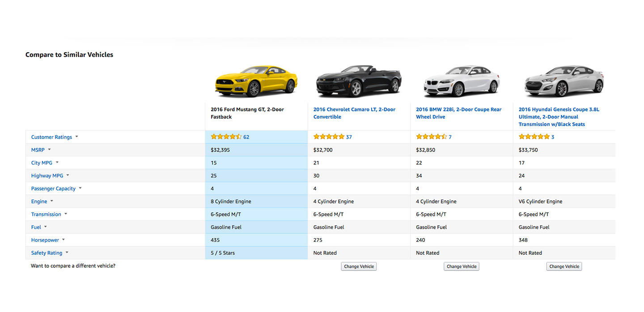Viewport: 644px width, 312px height.
Task: Open the MSRP row label link
Action: coord(38,150)
